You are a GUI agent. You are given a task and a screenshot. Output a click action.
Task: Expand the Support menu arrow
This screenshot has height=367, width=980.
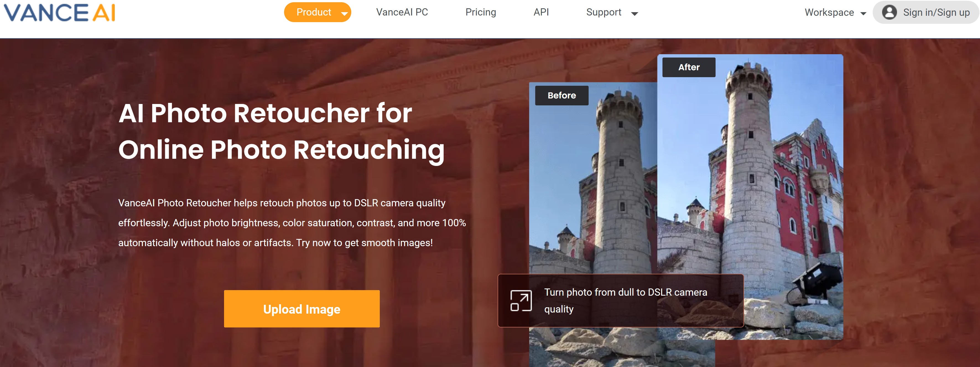tap(634, 14)
